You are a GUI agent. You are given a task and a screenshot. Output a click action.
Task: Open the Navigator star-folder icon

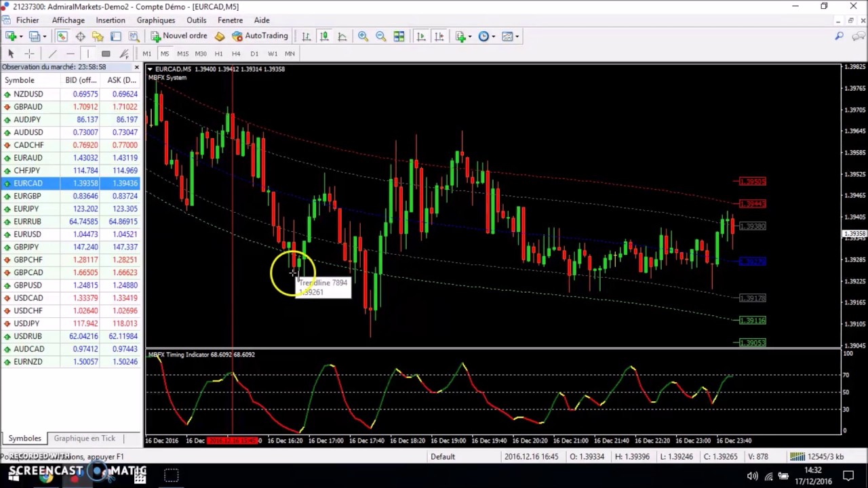pos(98,36)
